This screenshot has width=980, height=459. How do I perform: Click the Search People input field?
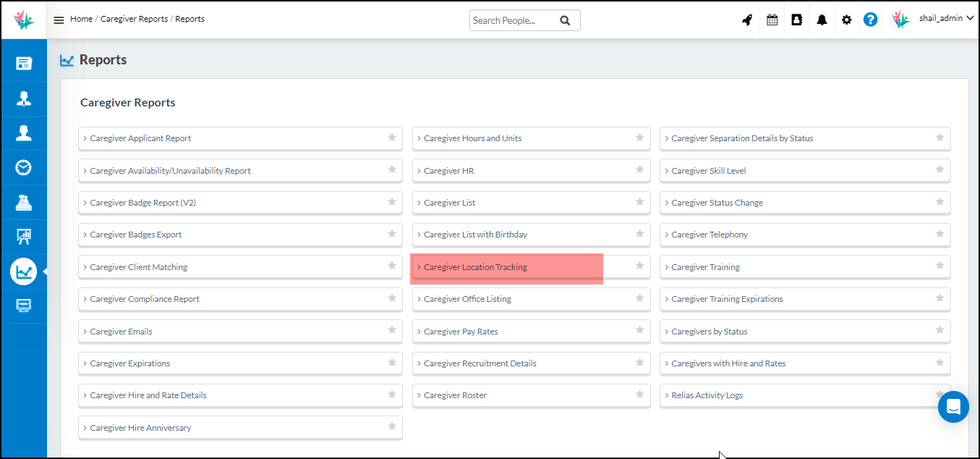514,20
